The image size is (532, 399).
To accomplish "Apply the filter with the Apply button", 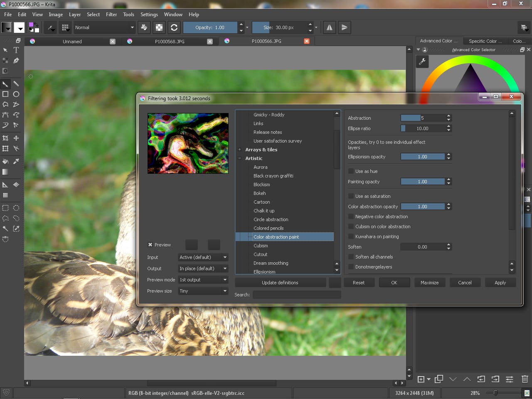I will (x=500, y=282).
